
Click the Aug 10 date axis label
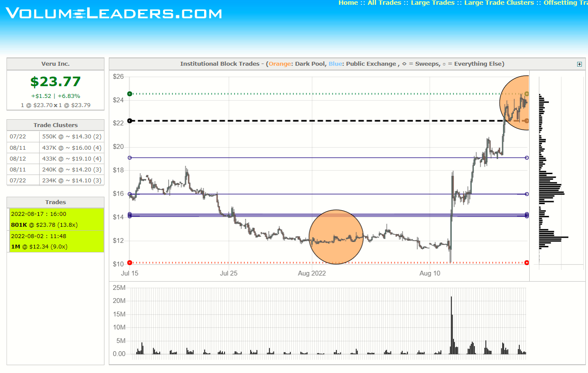(x=430, y=273)
